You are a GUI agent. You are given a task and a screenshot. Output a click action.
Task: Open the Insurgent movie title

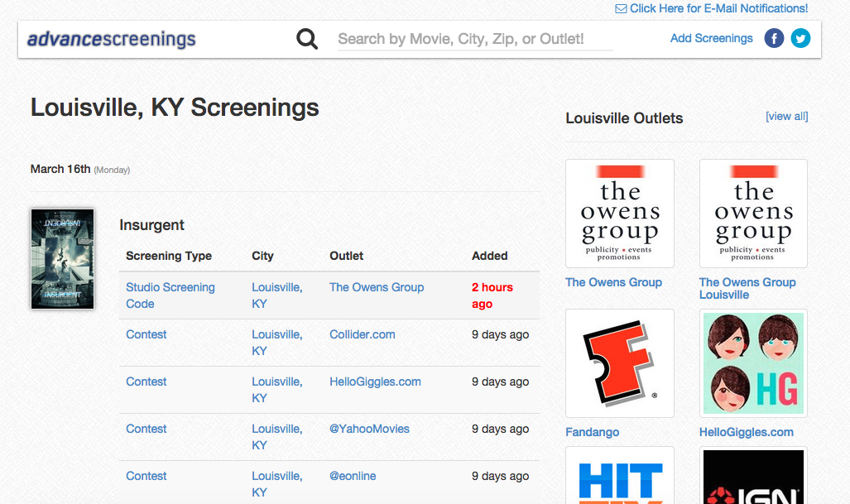tap(151, 225)
